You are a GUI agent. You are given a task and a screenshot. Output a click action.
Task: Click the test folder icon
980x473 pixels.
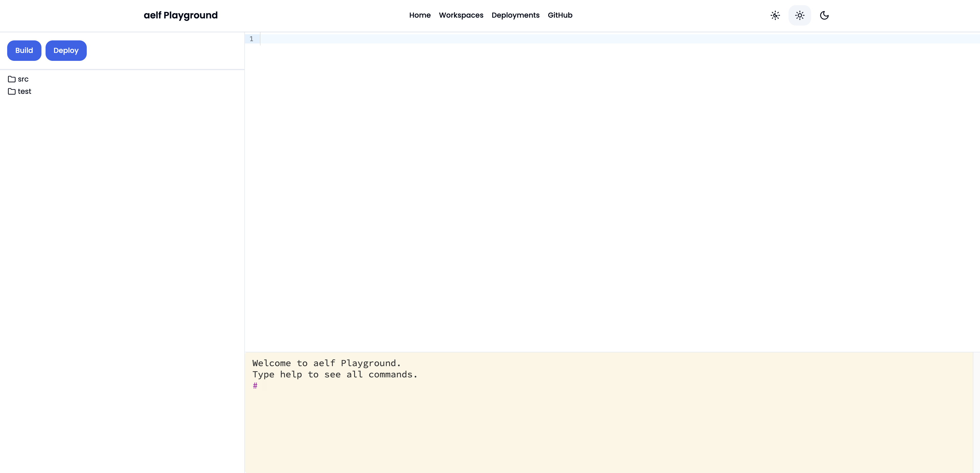[x=12, y=91]
